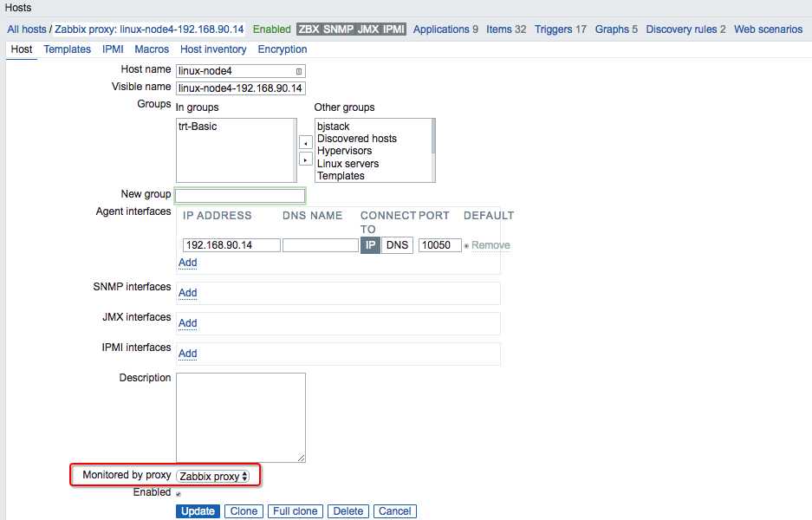The width and height of the screenshot is (812, 520).
Task: Open Triggers link
Action: 554,29
